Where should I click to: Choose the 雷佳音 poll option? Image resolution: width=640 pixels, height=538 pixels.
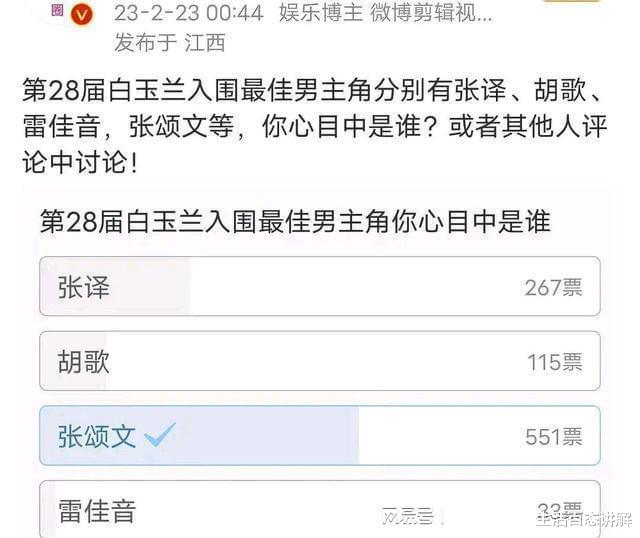[320, 509]
